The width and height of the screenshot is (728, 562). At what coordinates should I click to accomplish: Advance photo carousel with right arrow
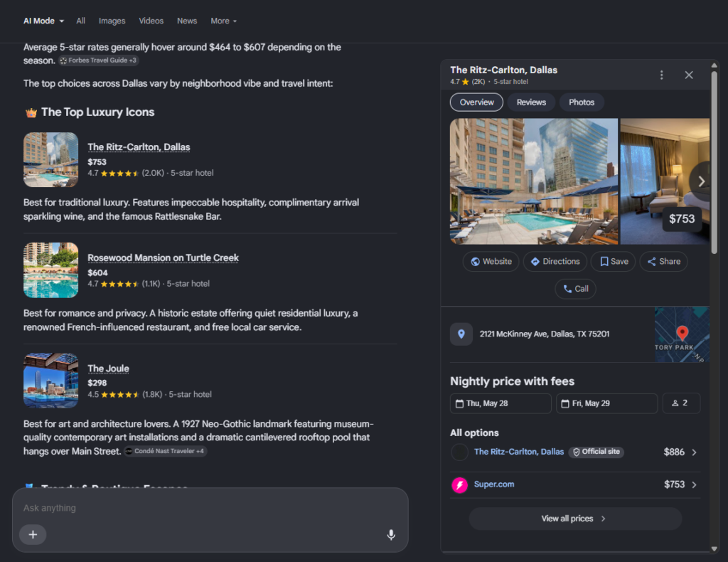(701, 181)
